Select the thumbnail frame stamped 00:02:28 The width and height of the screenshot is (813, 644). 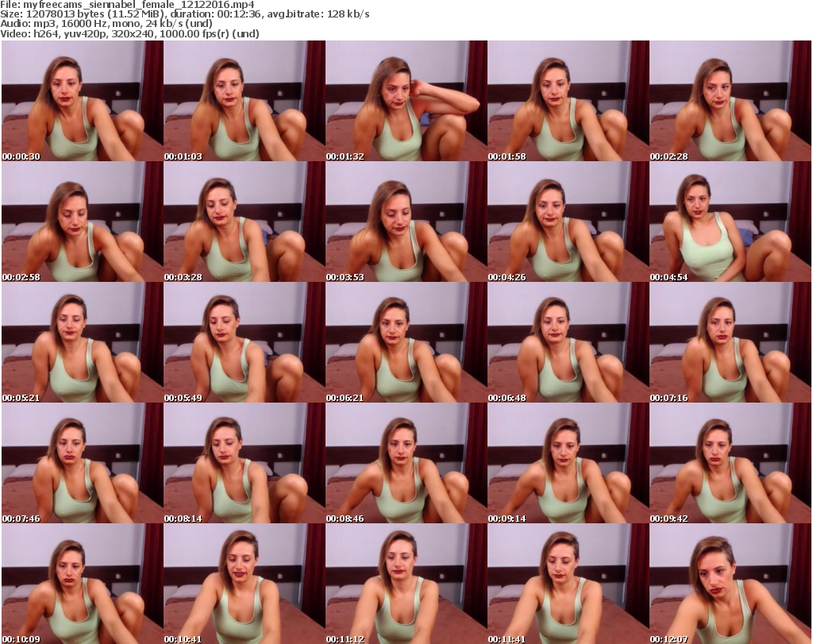730,101
